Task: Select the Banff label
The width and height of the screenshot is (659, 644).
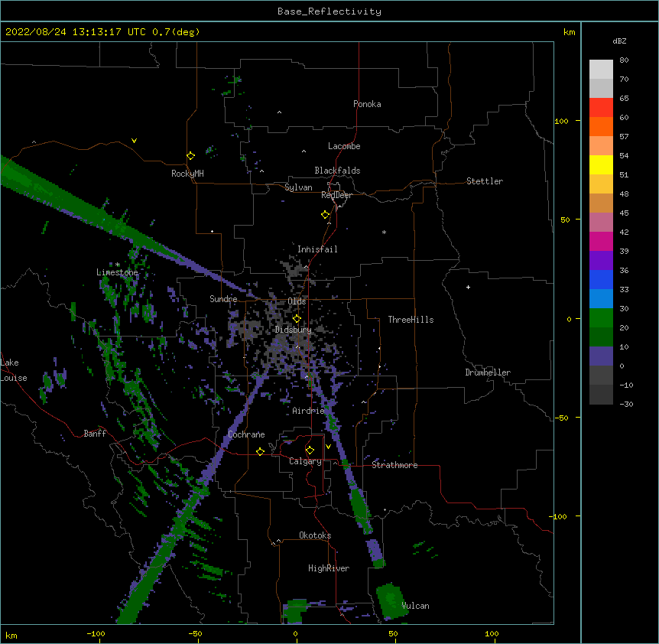Action: pyautogui.click(x=95, y=434)
